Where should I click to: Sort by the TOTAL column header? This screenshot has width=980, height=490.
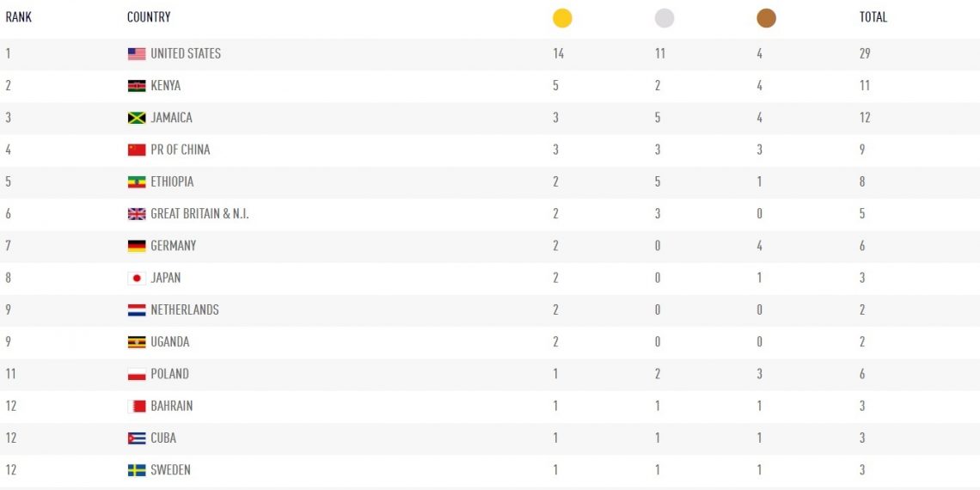click(873, 17)
